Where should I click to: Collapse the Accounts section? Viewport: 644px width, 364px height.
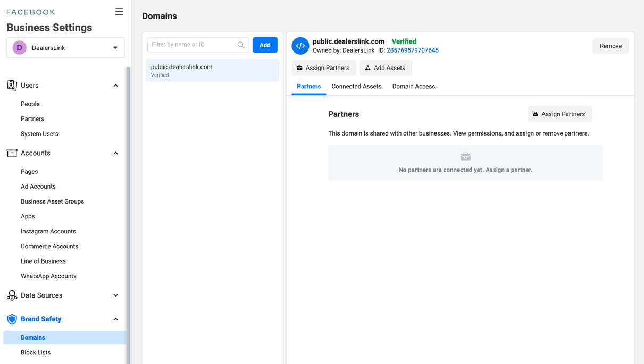pos(115,153)
